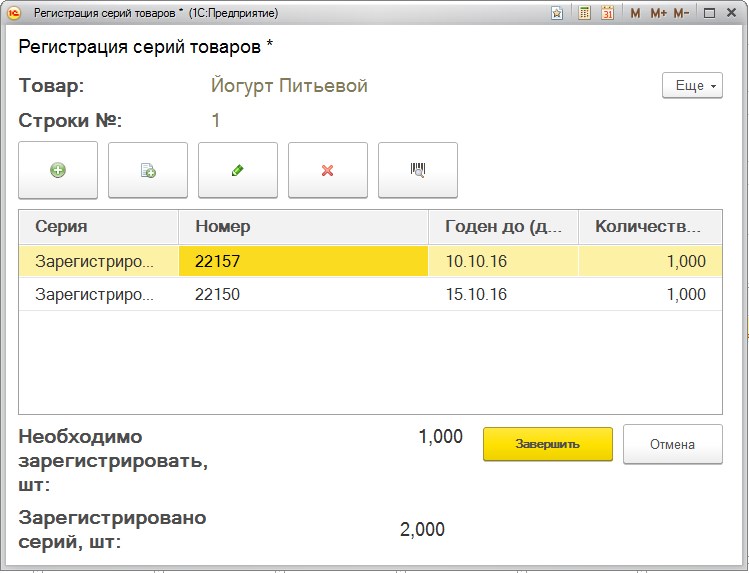Add a new series with the green plus button
Image resolution: width=749 pixels, height=573 pixels.
(x=58, y=170)
